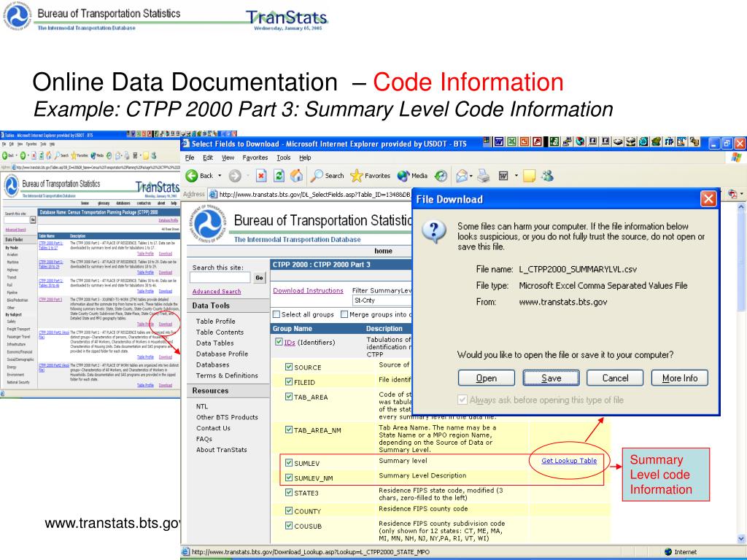
Task: Click the Messenger people icon in toolbar
Action: pyautogui.click(x=547, y=176)
